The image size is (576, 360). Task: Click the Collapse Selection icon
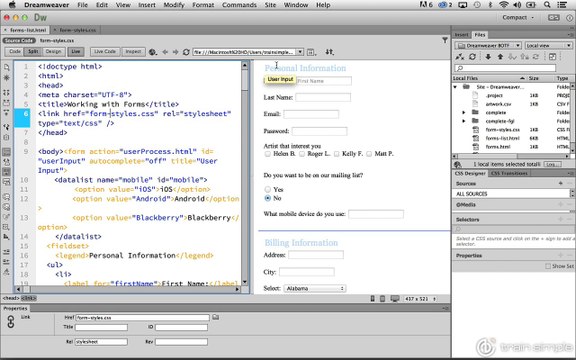7,103
